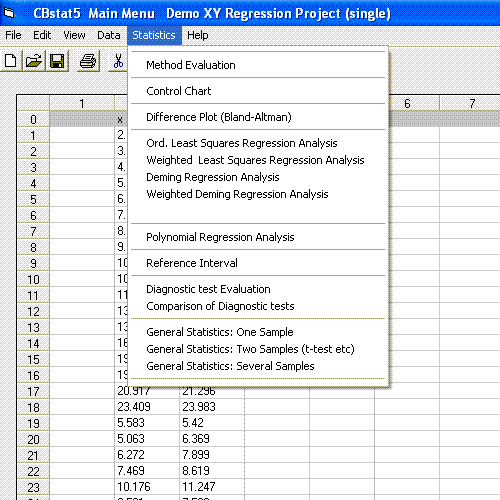Click cell containing 6.369

pyautogui.click(x=212, y=439)
